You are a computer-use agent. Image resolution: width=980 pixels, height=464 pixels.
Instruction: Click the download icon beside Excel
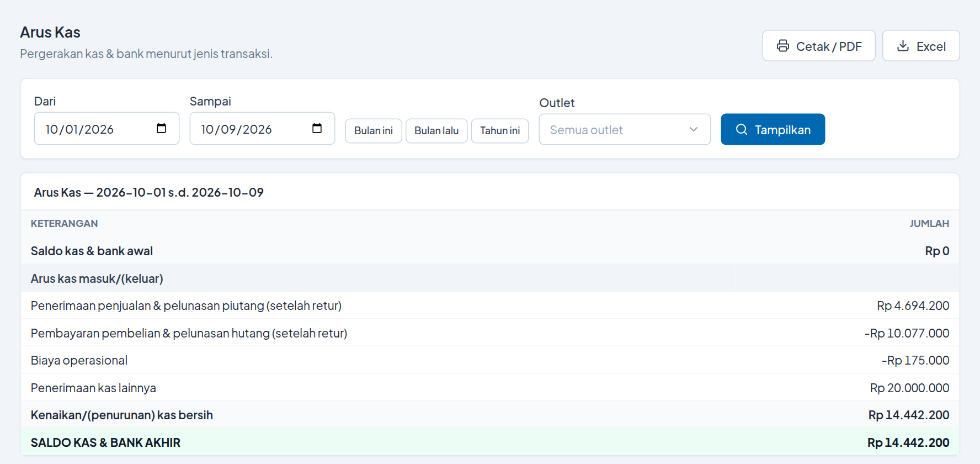click(x=903, y=46)
